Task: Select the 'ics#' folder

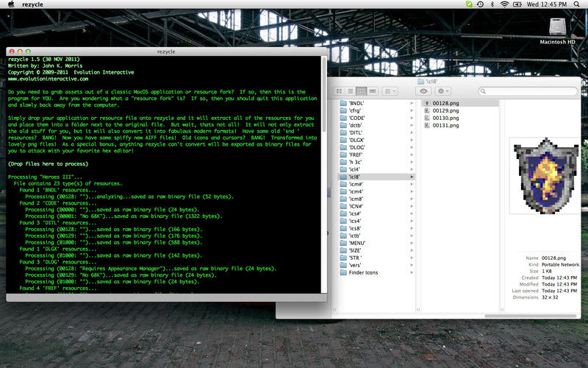Action: (376, 213)
